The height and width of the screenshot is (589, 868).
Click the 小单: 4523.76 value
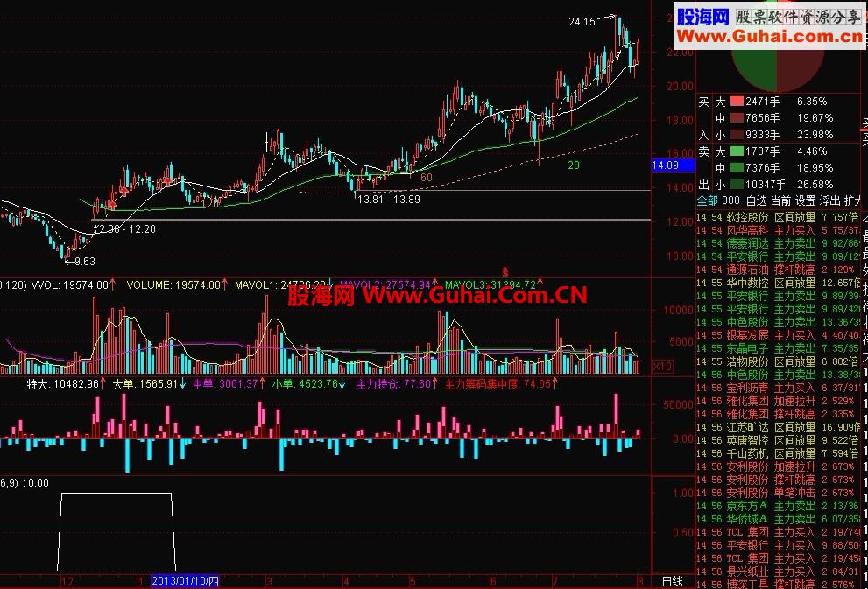click(x=309, y=384)
